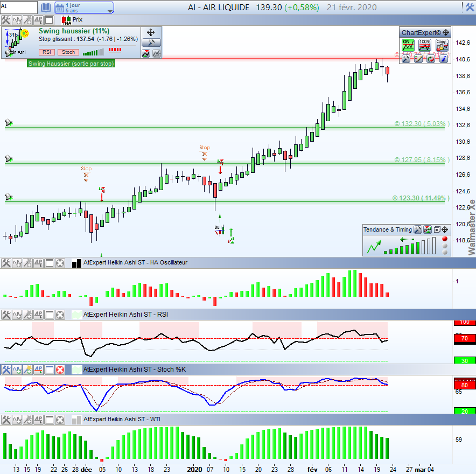This screenshot has height=474, width=476.
Task: Toggle the ChartExpert ON switch
Action: pos(408,45)
